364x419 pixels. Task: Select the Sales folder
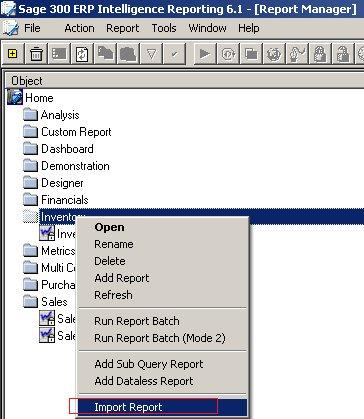54,302
